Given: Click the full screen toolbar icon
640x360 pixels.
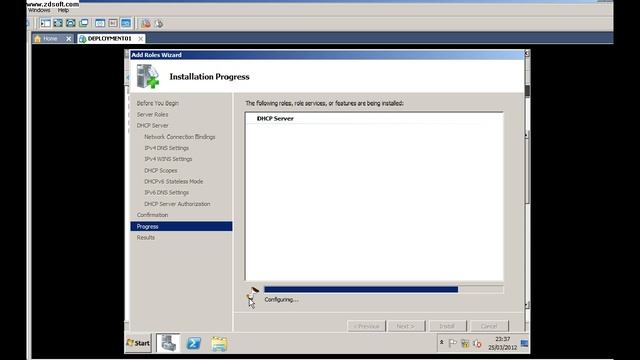Looking at the screenshot, I should [x=58, y=23].
